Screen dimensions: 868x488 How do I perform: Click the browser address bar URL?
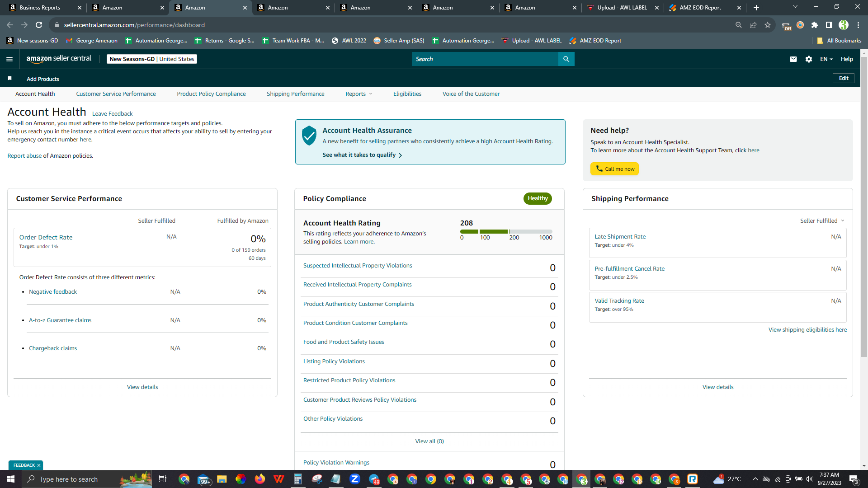pyautogui.click(x=134, y=25)
